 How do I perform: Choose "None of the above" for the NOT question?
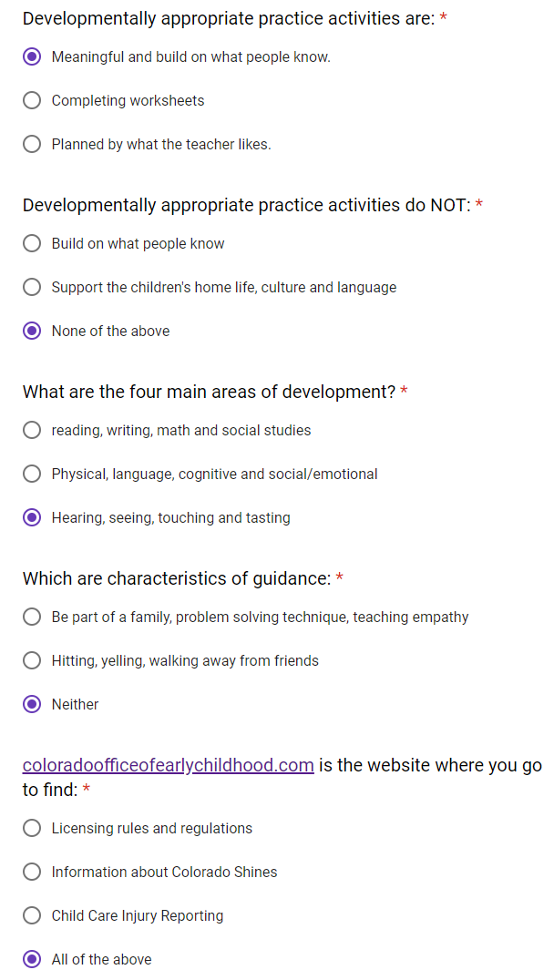32,331
